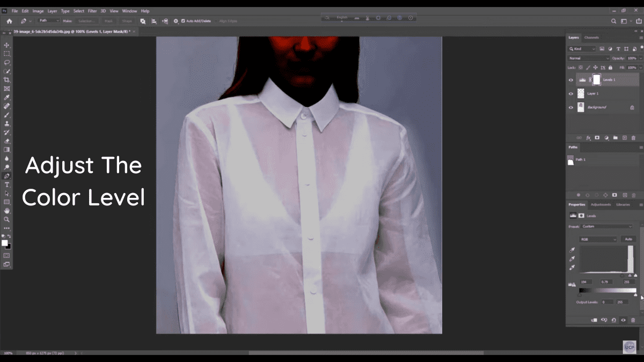This screenshot has height=362, width=644.
Task: Switch to Libraries tab
Action: point(623,204)
